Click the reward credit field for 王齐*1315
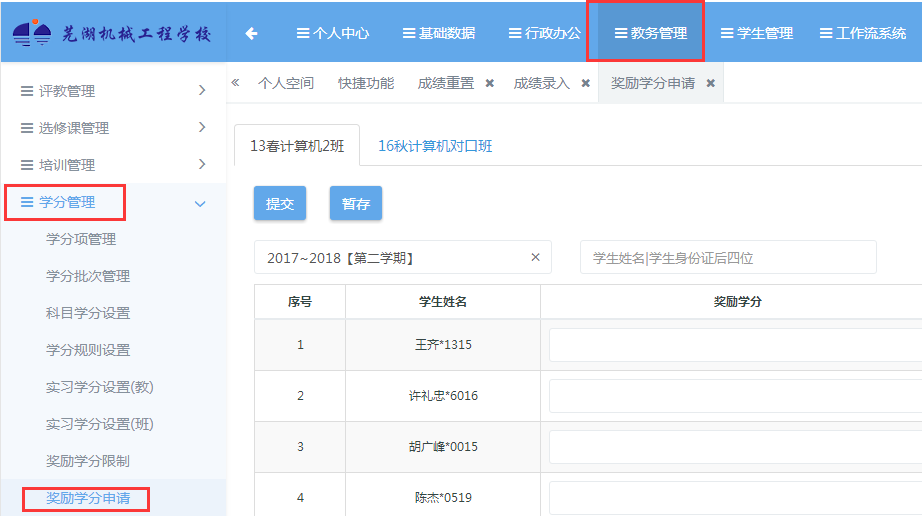922x516 pixels. click(x=735, y=345)
